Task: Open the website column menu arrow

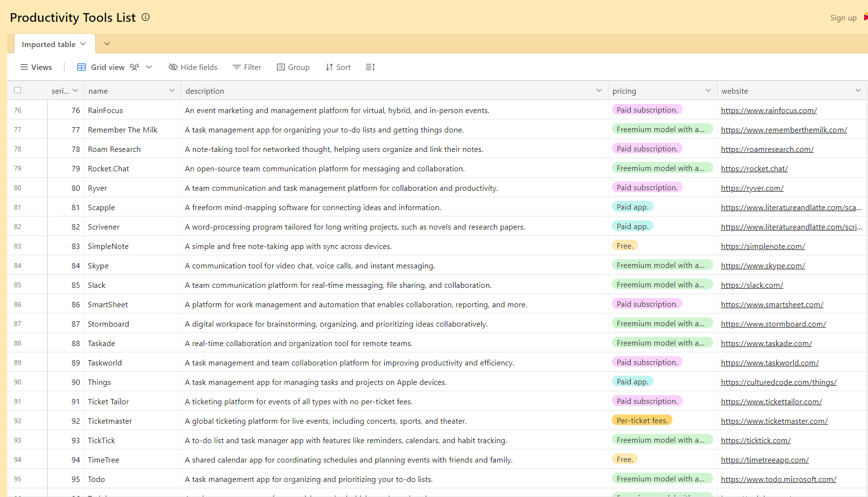Action: point(858,91)
